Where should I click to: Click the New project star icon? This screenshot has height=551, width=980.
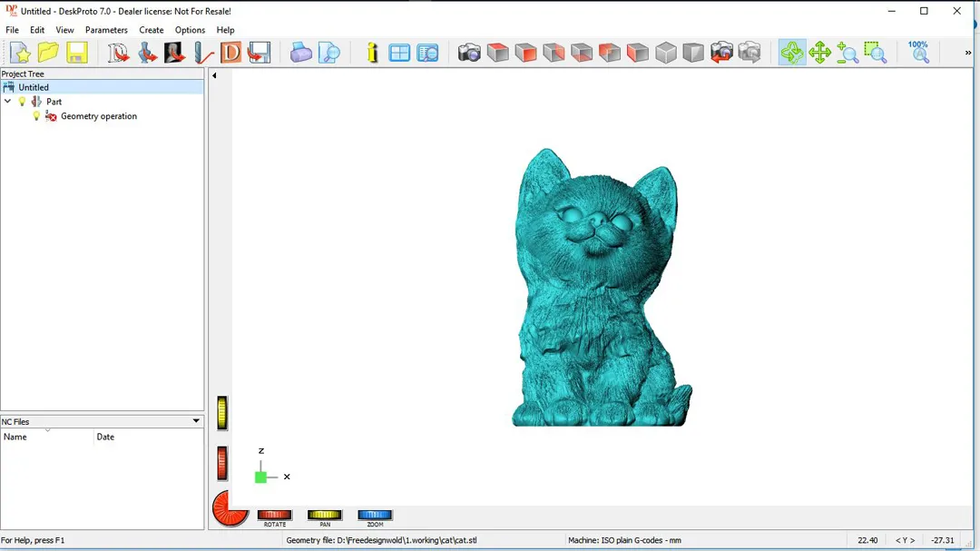pos(20,53)
